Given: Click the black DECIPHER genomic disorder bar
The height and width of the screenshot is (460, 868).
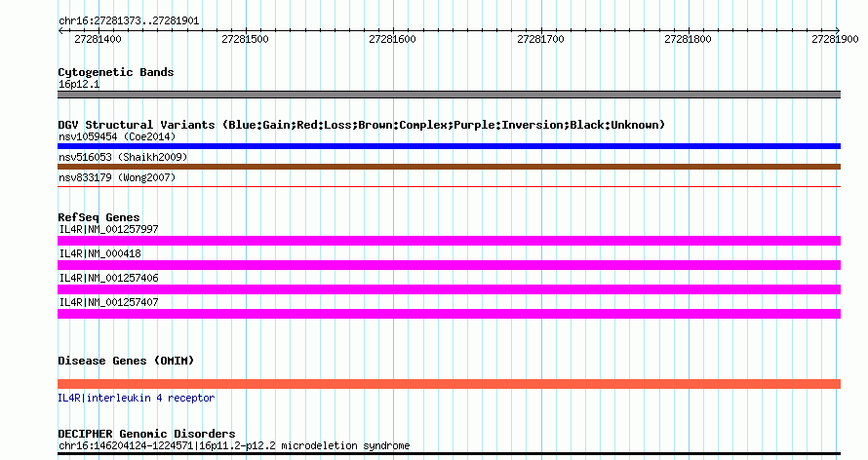Looking at the screenshot, I should [x=449, y=453].
